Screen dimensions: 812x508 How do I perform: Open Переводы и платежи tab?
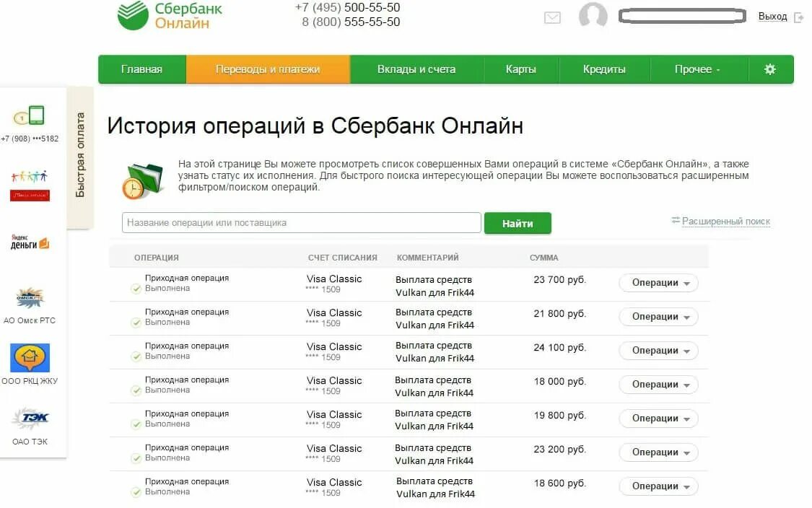[268, 69]
